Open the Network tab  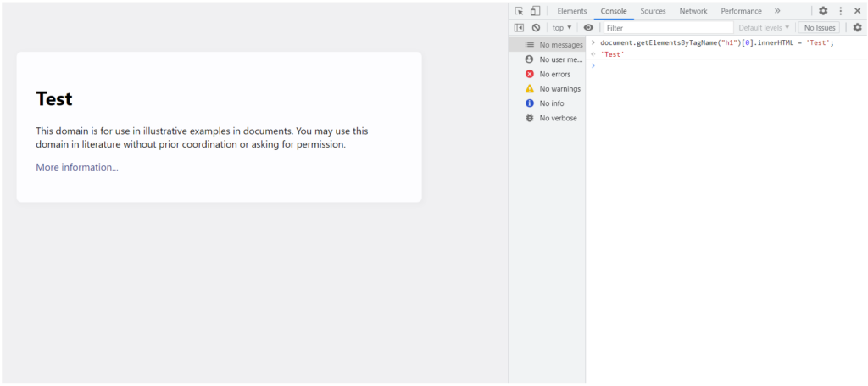(x=693, y=11)
